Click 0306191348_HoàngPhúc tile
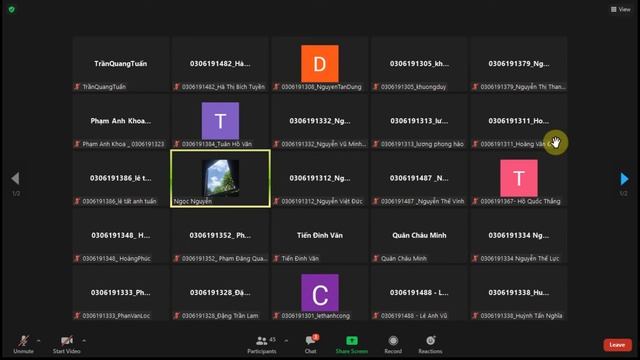Screen dimensions: 640x360 [x=121, y=236]
